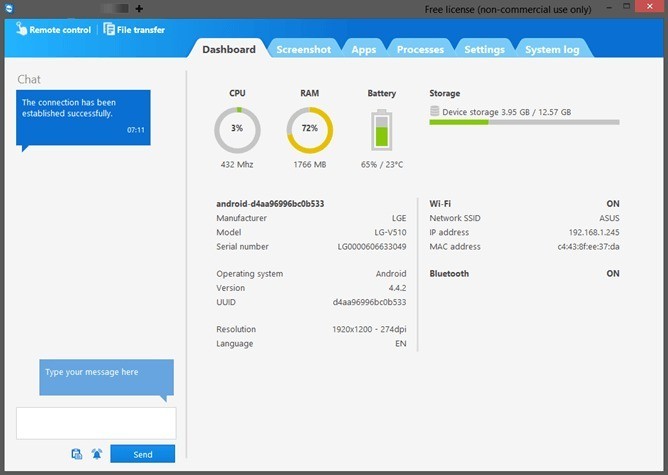Screen dimensions: 668x475
Task: Click the chat message input field
Action: pyautogui.click(x=96, y=422)
